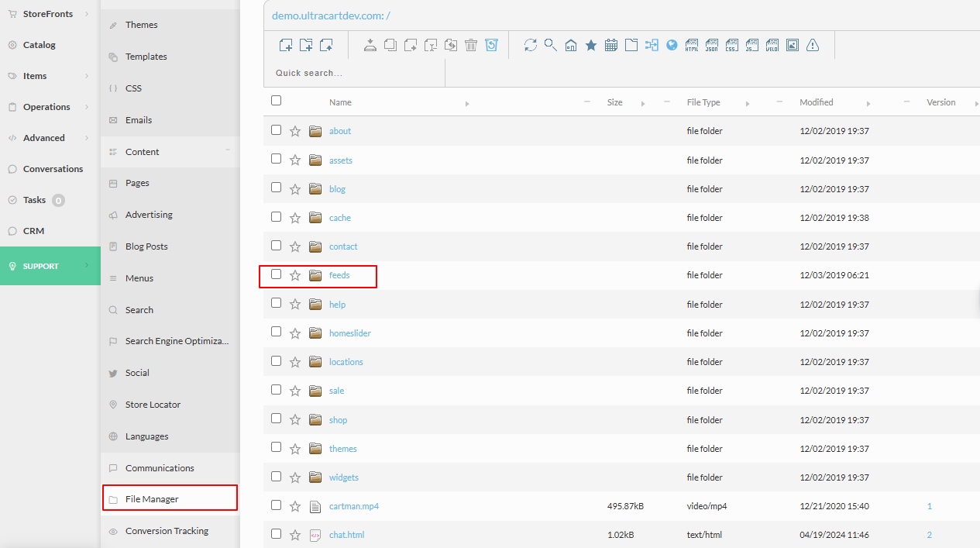Image resolution: width=980 pixels, height=548 pixels.
Task: Go to the home folder icon
Action: point(571,45)
